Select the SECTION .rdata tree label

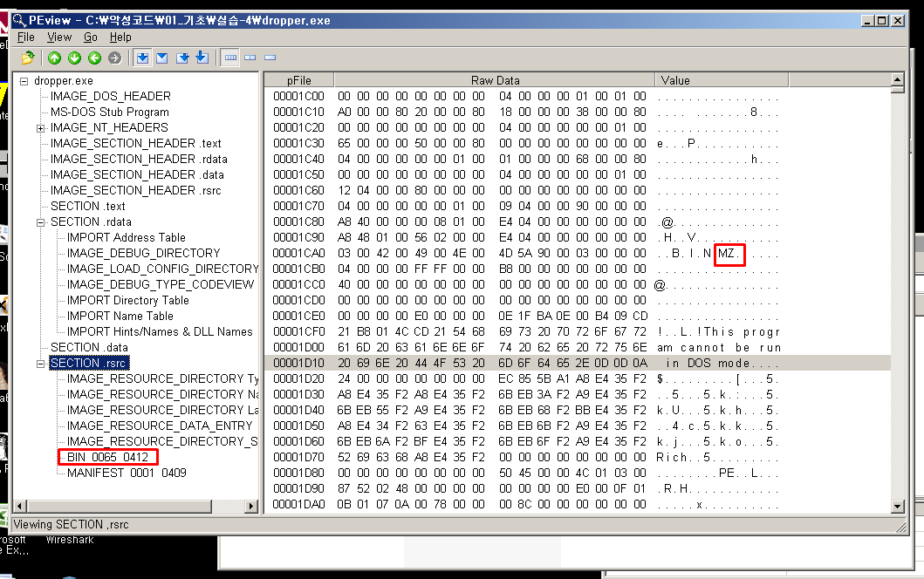pos(91,222)
